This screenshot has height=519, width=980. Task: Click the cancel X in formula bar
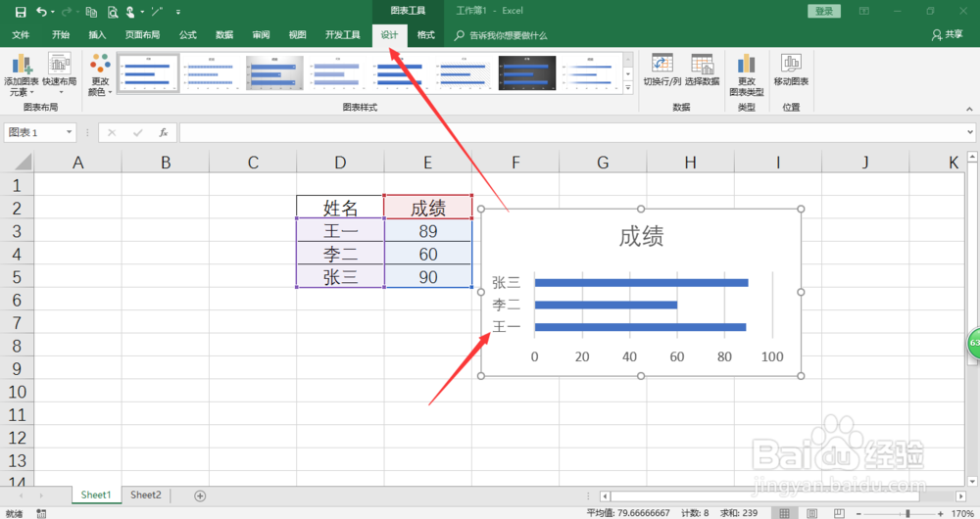click(112, 132)
